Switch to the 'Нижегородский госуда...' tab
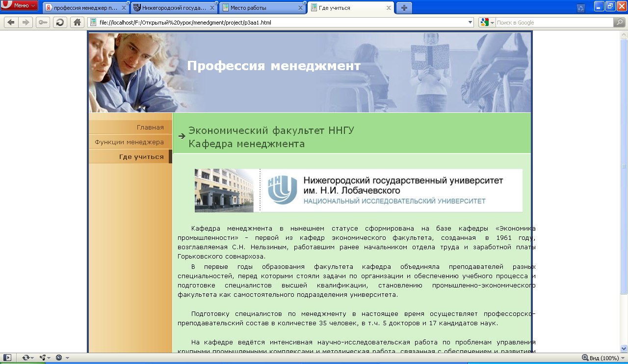628x364 pixels. click(x=174, y=8)
